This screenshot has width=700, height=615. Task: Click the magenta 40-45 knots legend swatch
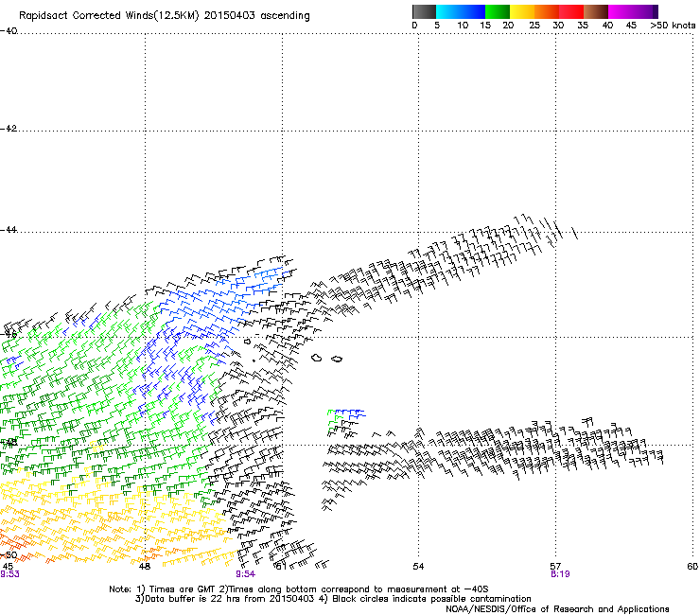coord(621,11)
